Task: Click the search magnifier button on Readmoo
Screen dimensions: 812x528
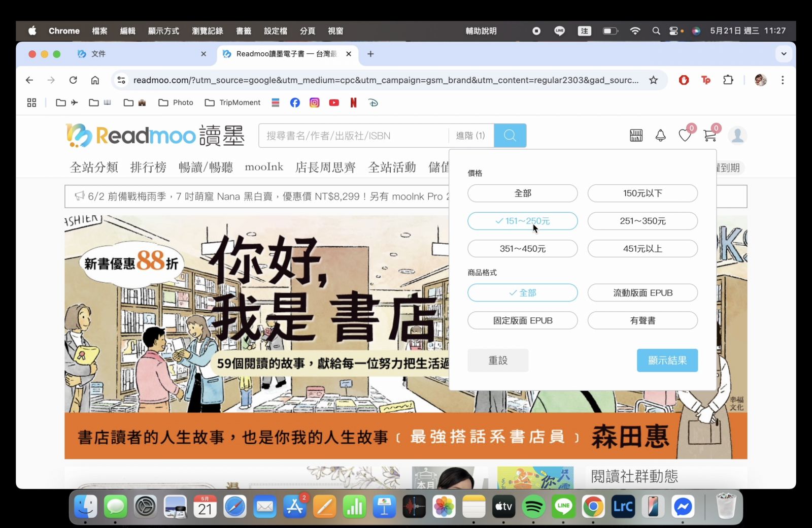Action: (510, 136)
